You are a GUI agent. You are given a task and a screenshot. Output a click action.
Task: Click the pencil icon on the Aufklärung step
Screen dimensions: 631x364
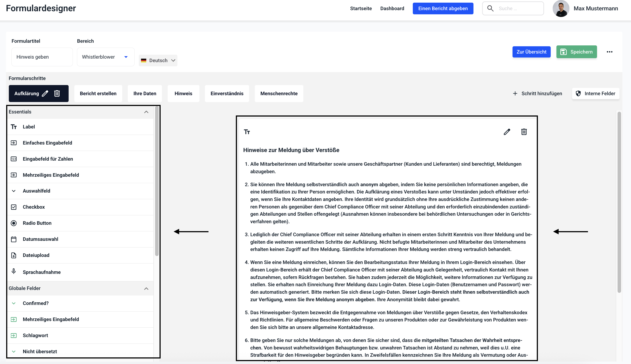(x=45, y=93)
